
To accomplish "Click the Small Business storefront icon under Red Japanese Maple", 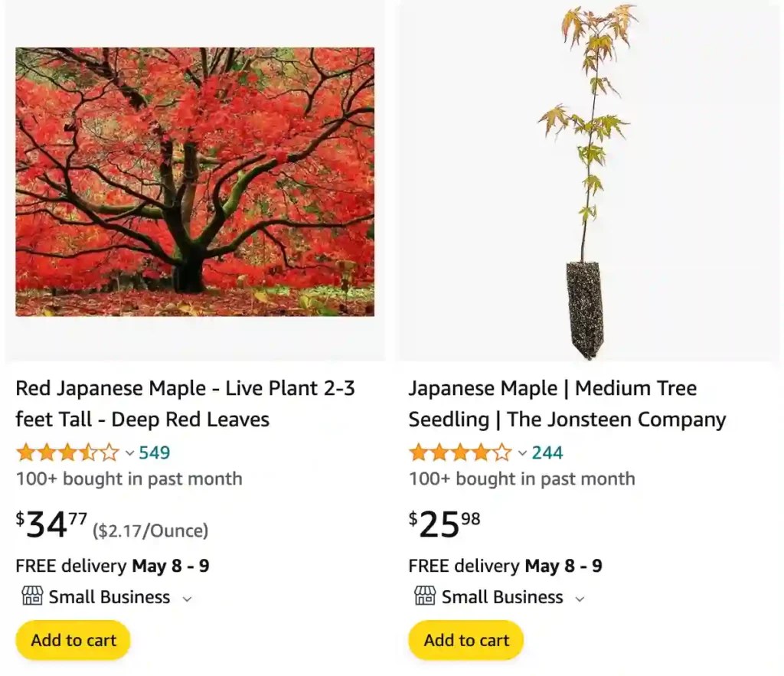I will (31, 597).
